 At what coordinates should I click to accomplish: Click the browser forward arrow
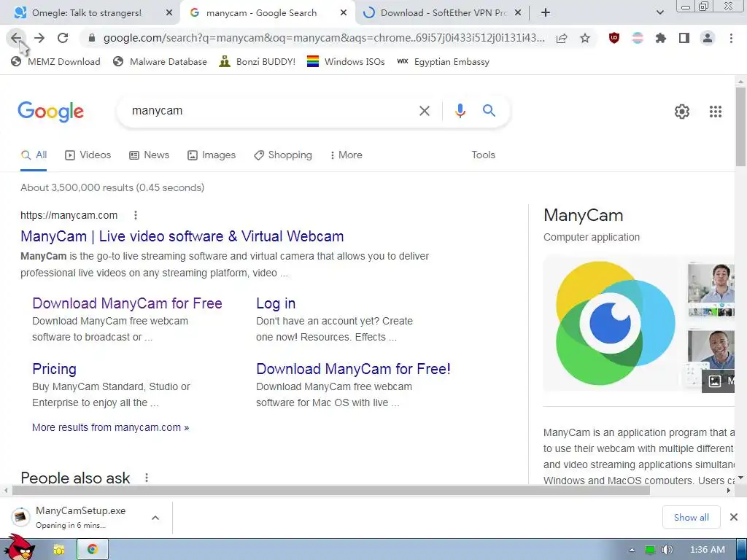point(39,38)
